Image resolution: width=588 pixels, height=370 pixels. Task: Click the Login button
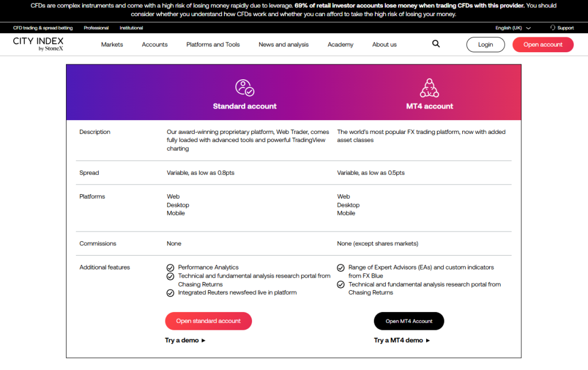(x=485, y=44)
